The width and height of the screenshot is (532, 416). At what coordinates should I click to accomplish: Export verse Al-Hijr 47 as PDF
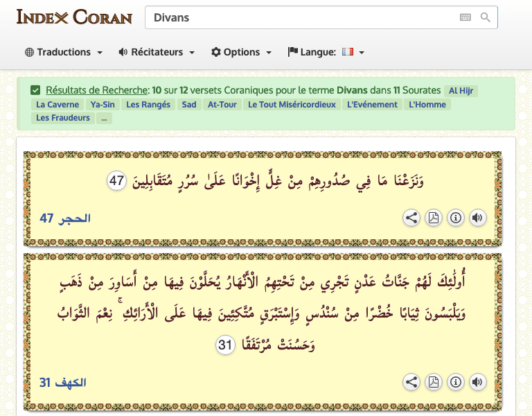coord(434,218)
